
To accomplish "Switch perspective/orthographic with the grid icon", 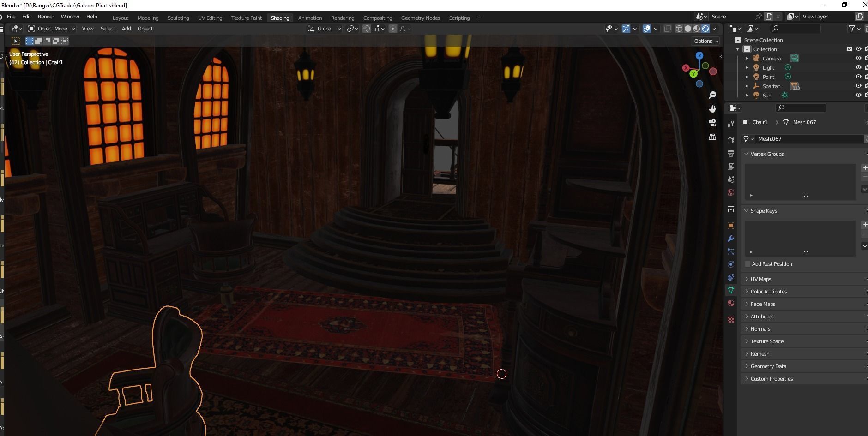I will pos(712,137).
